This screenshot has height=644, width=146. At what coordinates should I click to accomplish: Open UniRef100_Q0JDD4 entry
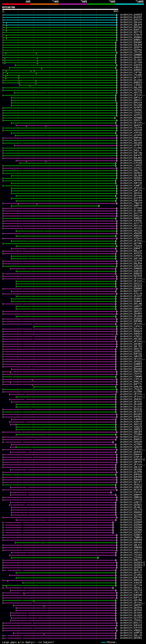coord(131,211)
